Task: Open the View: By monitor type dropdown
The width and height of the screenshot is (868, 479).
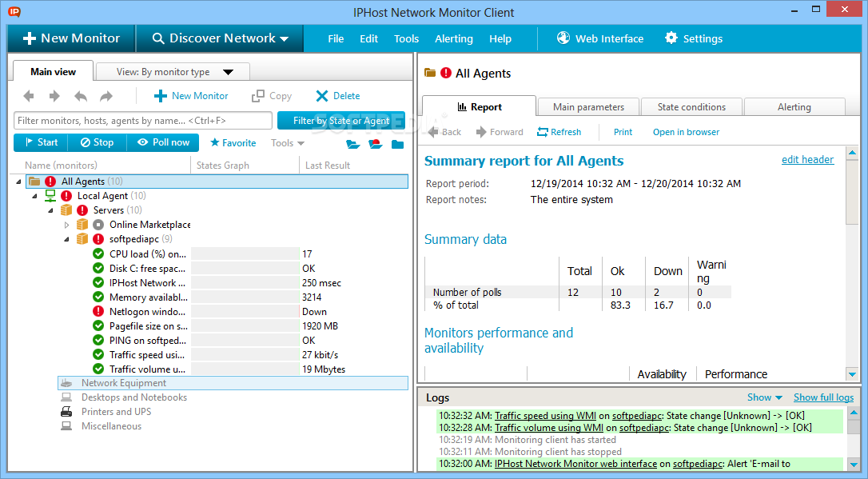Action: pos(173,72)
